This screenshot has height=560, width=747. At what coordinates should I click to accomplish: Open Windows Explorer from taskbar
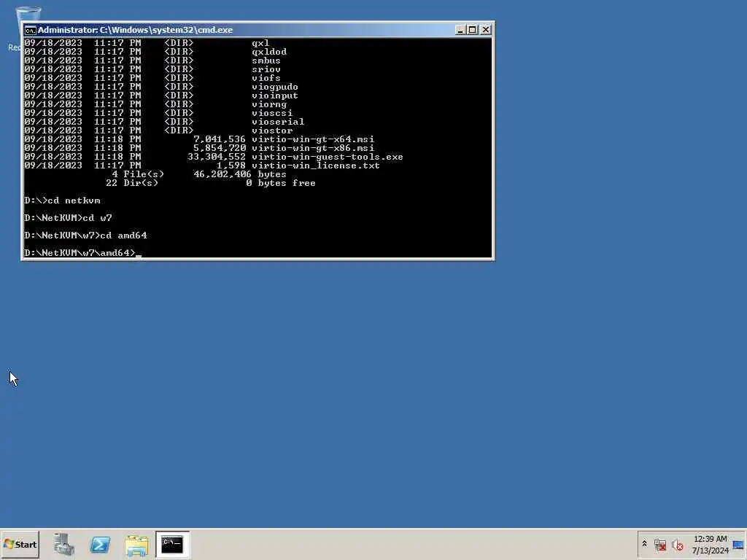[136, 544]
